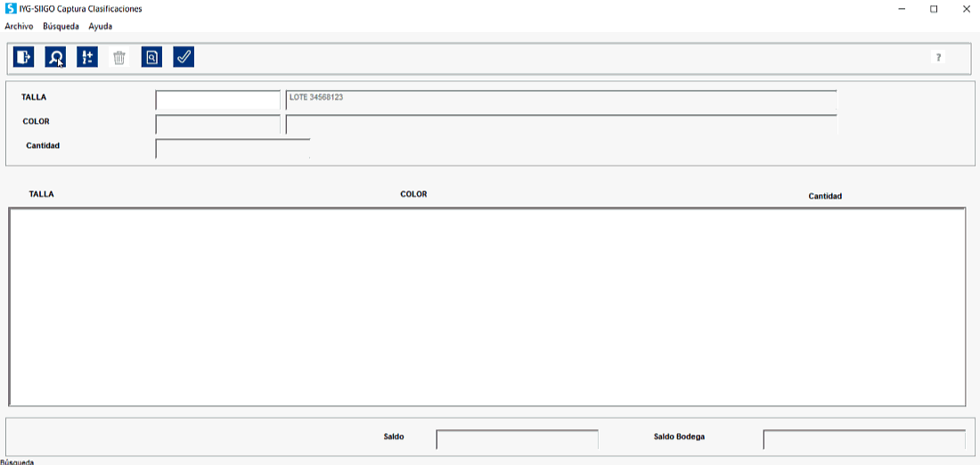Click the Cantidad input field
Image resolution: width=980 pixels, height=465 pixels.
tap(233, 149)
